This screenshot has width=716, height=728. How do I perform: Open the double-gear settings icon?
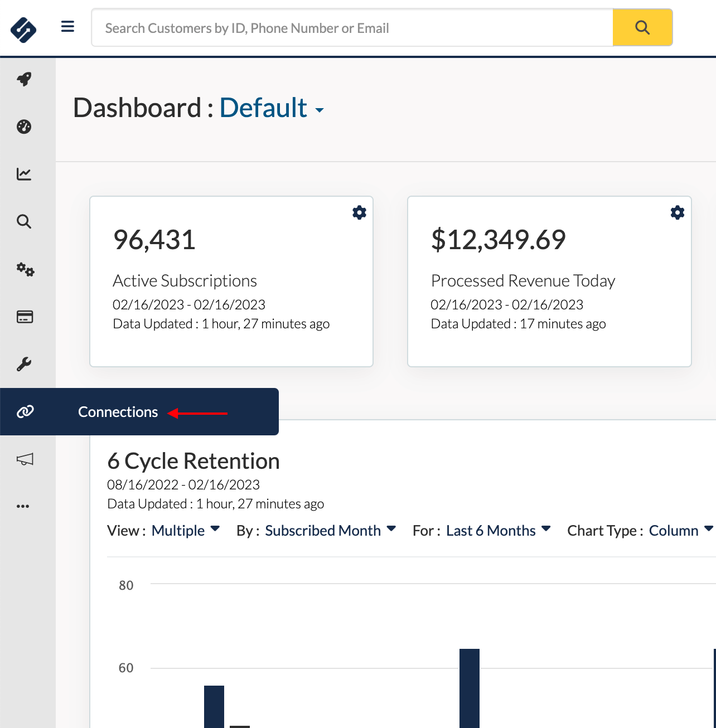point(25,270)
